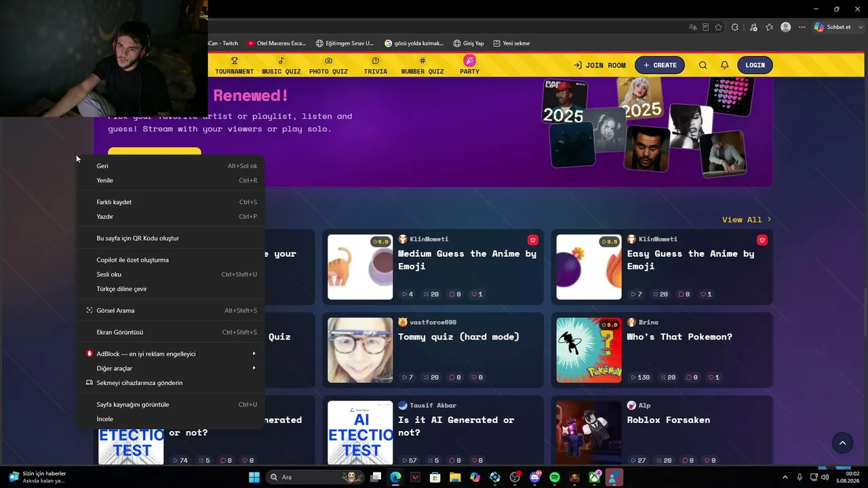
Task: Open the taskbar clock showing 00:02
Action: 847,477
